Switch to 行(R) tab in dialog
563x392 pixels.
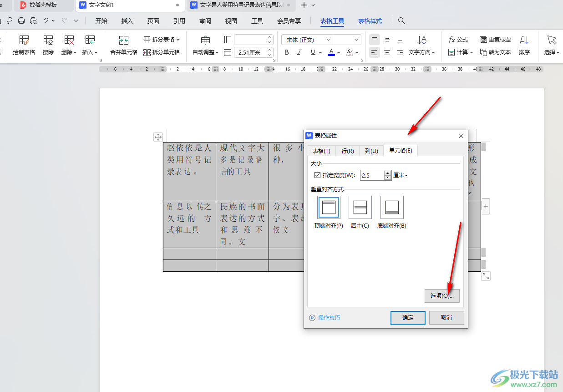(x=348, y=151)
